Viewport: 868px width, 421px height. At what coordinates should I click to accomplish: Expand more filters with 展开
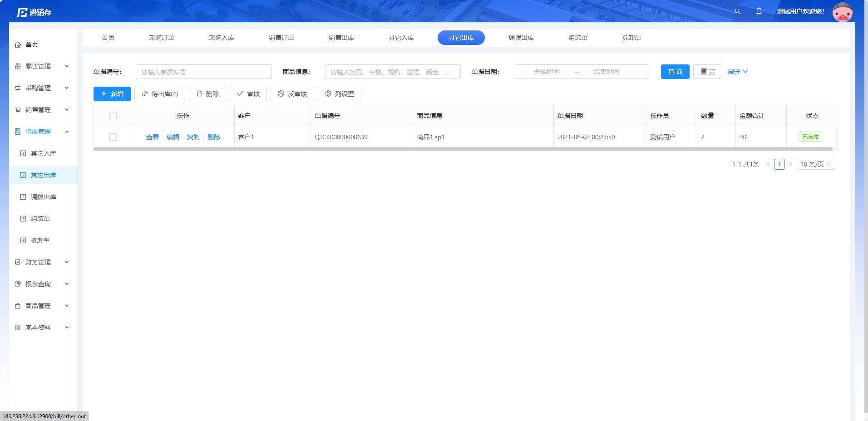point(738,72)
